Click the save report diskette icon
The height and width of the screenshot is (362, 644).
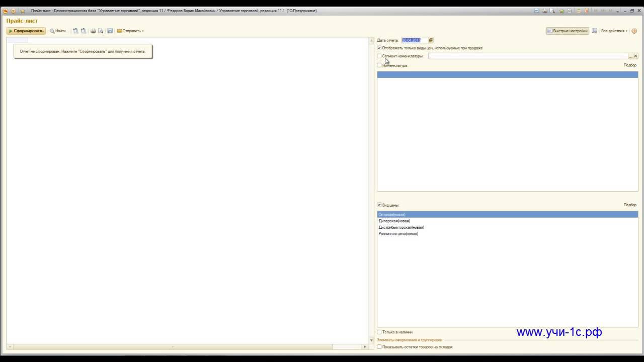[110, 31]
